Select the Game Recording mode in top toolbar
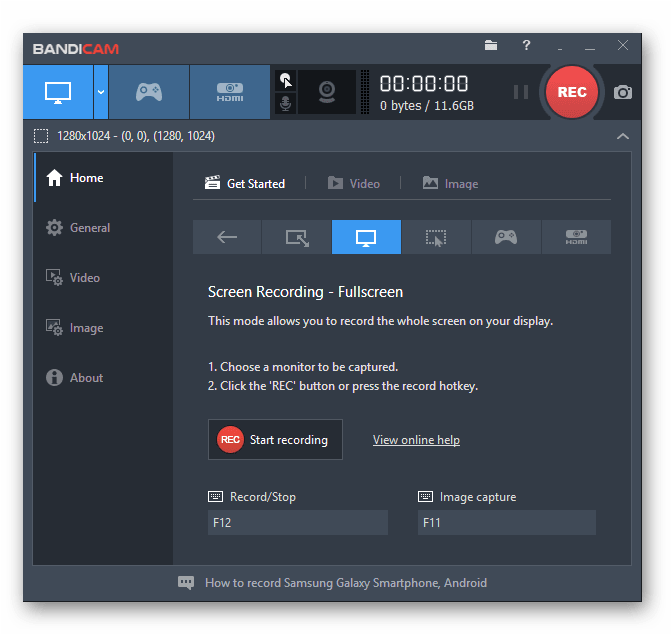The image size is (671, 634). coord(148,92)
